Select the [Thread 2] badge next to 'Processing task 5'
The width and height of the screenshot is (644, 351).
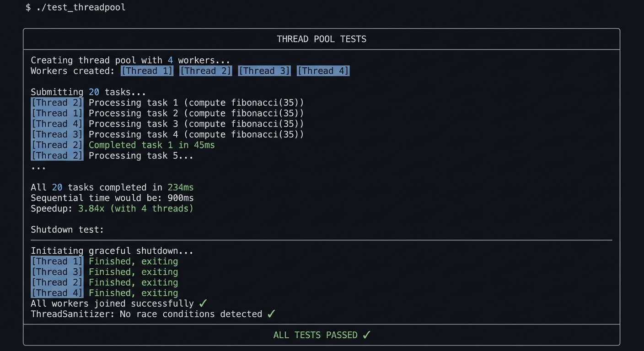click(x=57, y=155)
